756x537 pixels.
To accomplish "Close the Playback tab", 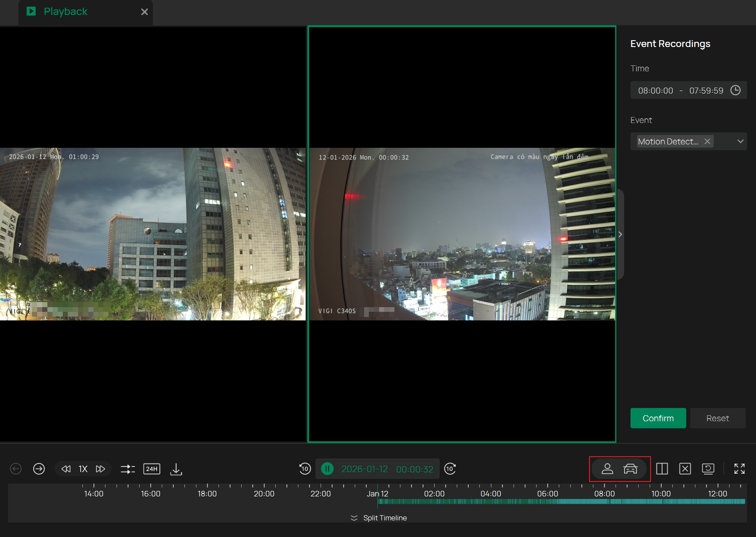I will [144, 12].
